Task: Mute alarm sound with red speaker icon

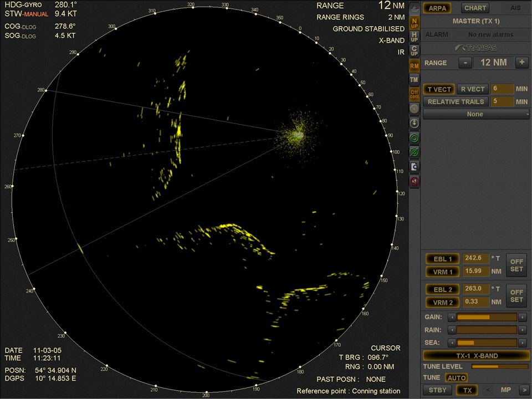Action: 415,182
